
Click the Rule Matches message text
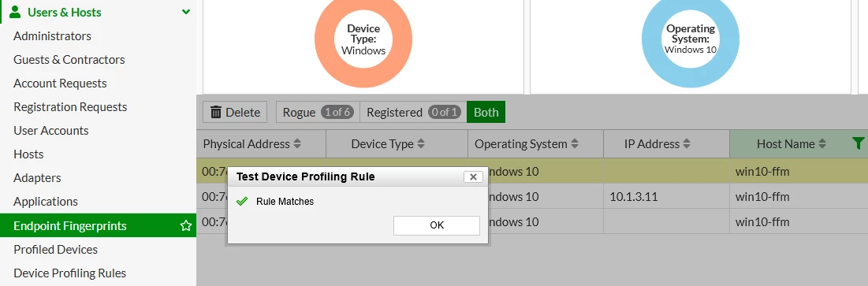[x=285, y=202]
